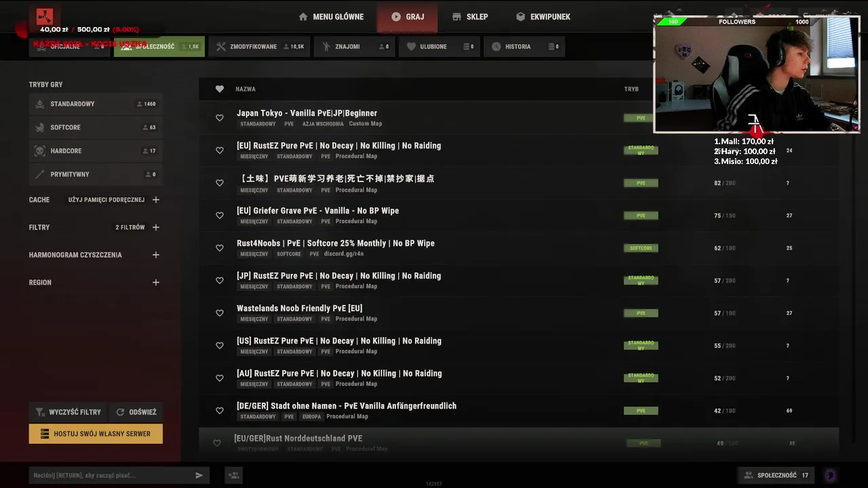Click the Ulubione heart icon in tabs

tap(411, 47)
